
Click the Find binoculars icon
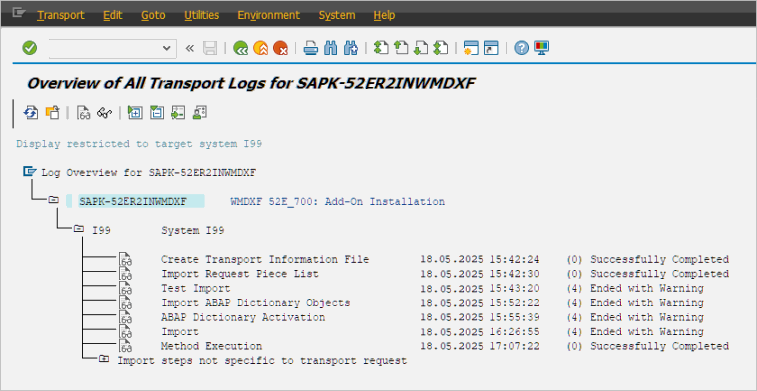pos(331,48)
